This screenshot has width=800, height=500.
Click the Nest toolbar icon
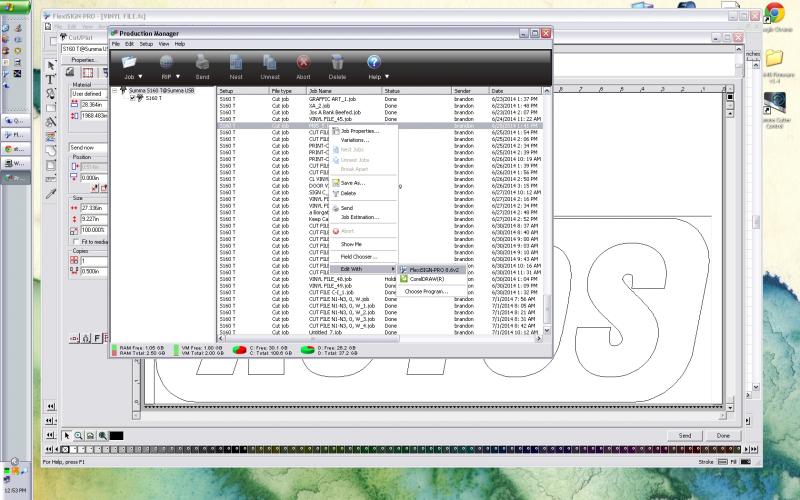(236, 62)
